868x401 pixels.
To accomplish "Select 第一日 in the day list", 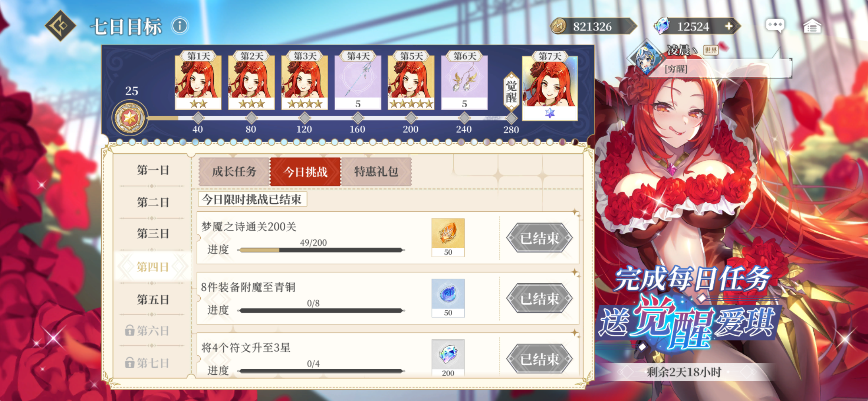I will coord(153,170).
